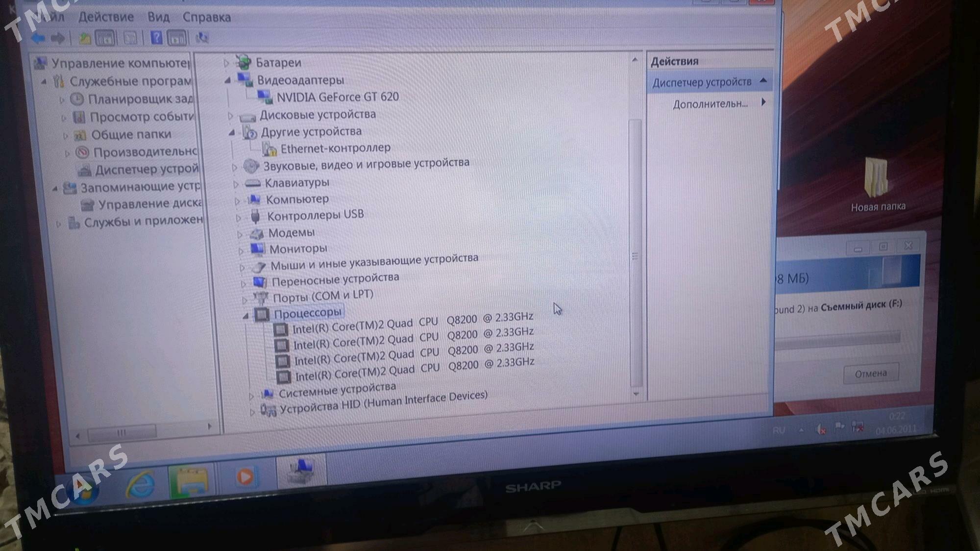Open the Справка menu
Screen dimensions: 980x551
click(x=206, y=17)
